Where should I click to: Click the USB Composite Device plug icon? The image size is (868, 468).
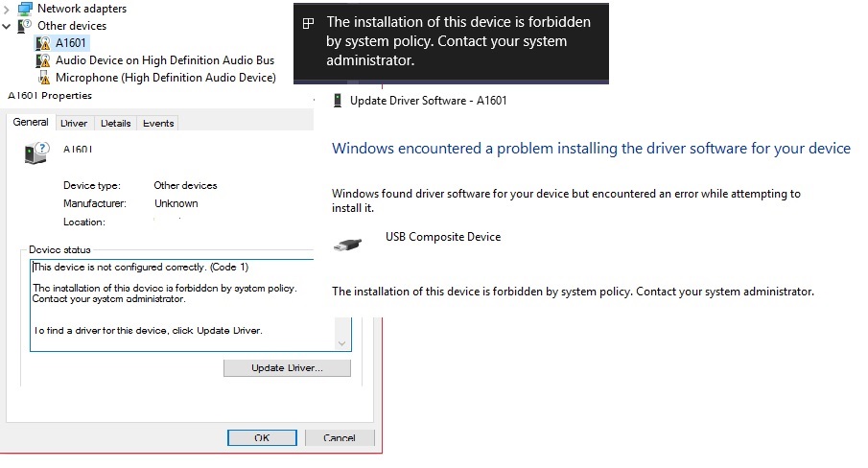tap(347, 244)
